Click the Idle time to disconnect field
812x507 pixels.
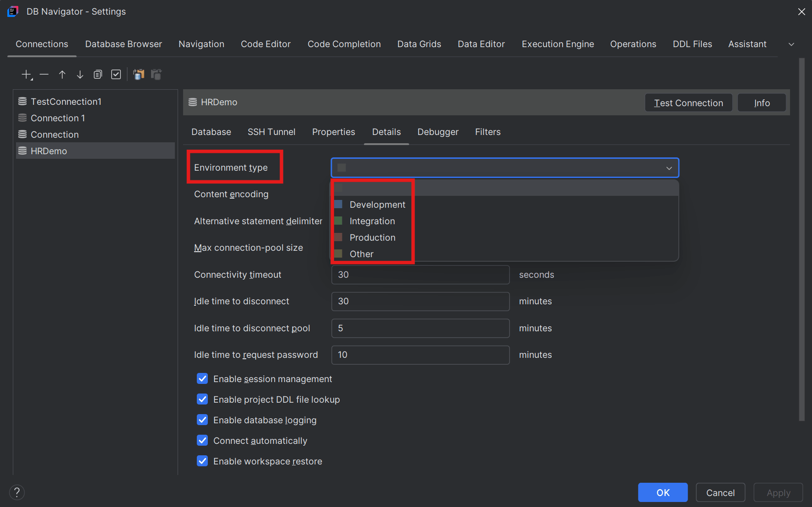421,301
